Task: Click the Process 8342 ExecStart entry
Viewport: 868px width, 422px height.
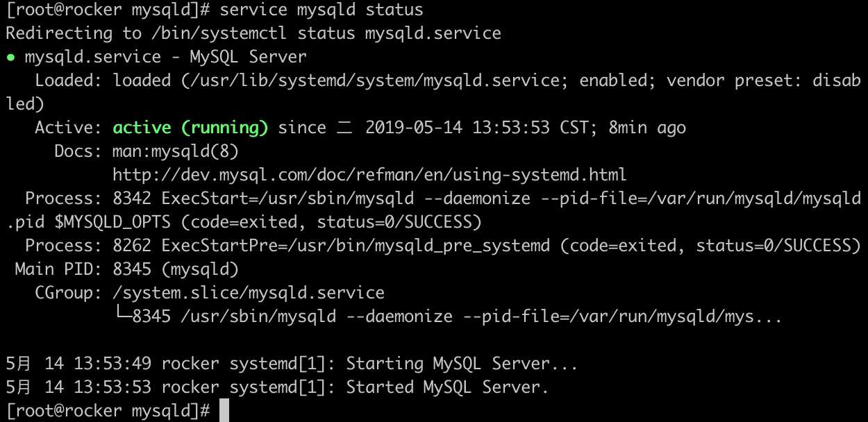Action: (x=433, y=210)
